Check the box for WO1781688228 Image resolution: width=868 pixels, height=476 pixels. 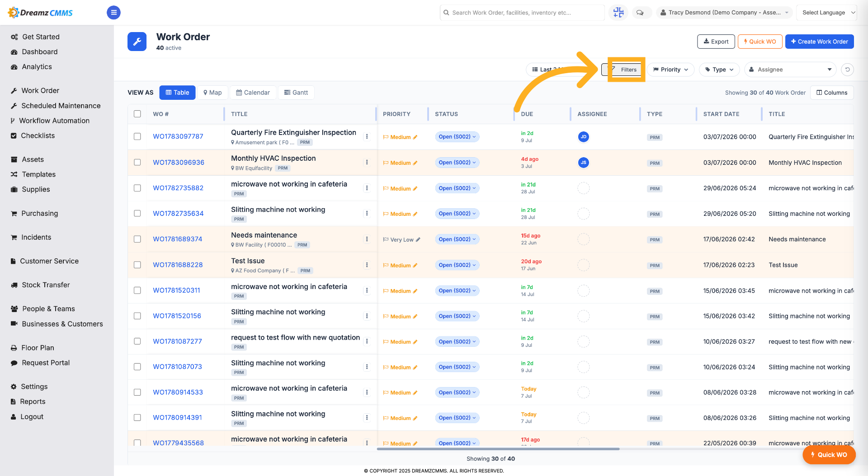coord(137,265)
